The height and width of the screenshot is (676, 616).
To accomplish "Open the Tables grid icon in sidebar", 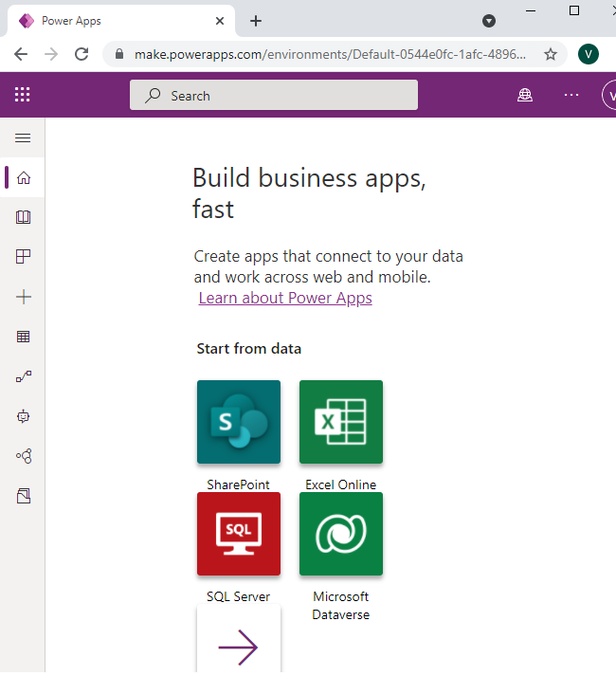I will click(x=24, y=337).
